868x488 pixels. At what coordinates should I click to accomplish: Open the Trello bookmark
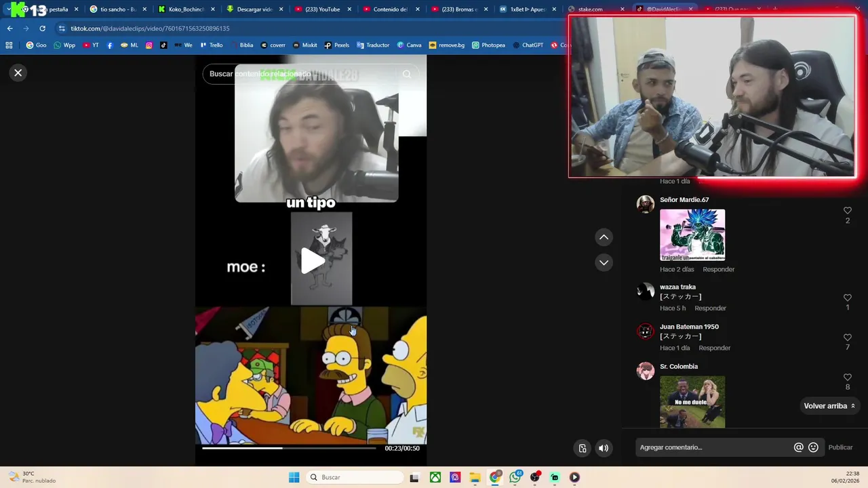point(211,45)
